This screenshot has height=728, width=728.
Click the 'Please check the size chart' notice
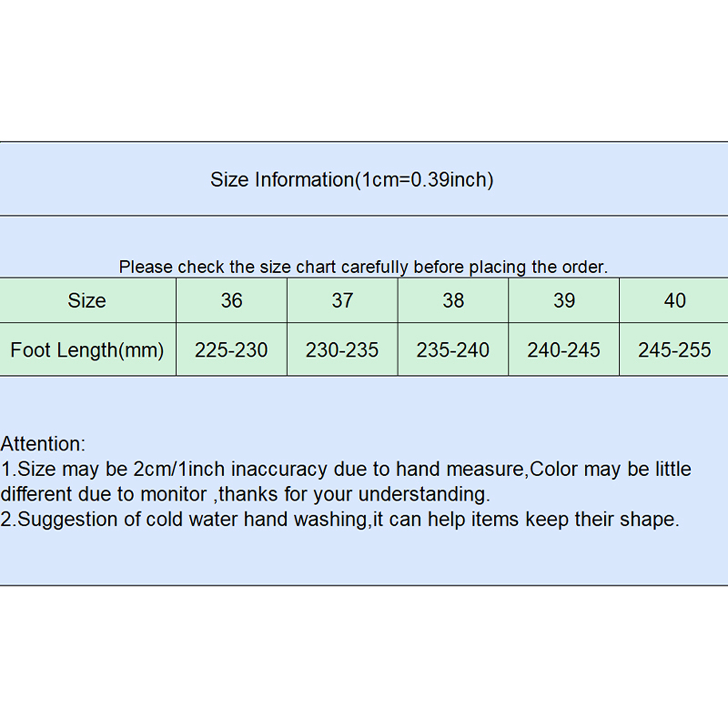coord(363,267)
